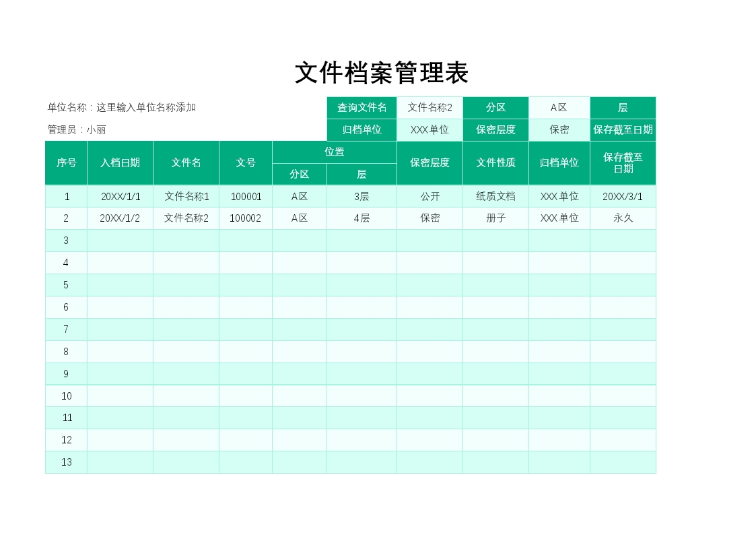Select 文件名称2 in table row 2

(x=186, y=218)
